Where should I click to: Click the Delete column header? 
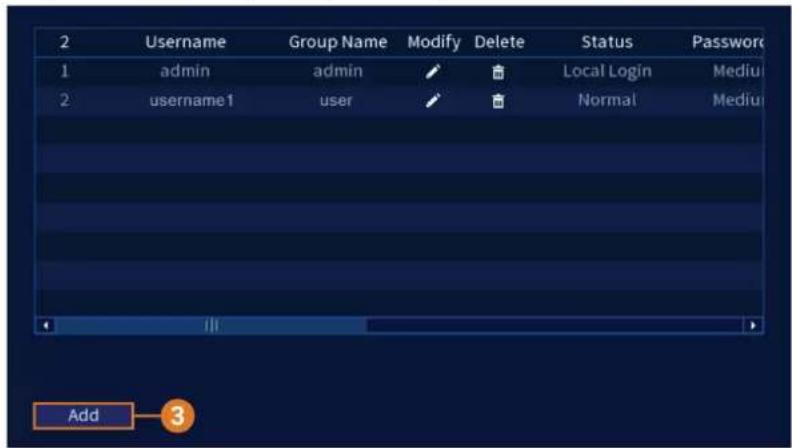coord(499,42)
